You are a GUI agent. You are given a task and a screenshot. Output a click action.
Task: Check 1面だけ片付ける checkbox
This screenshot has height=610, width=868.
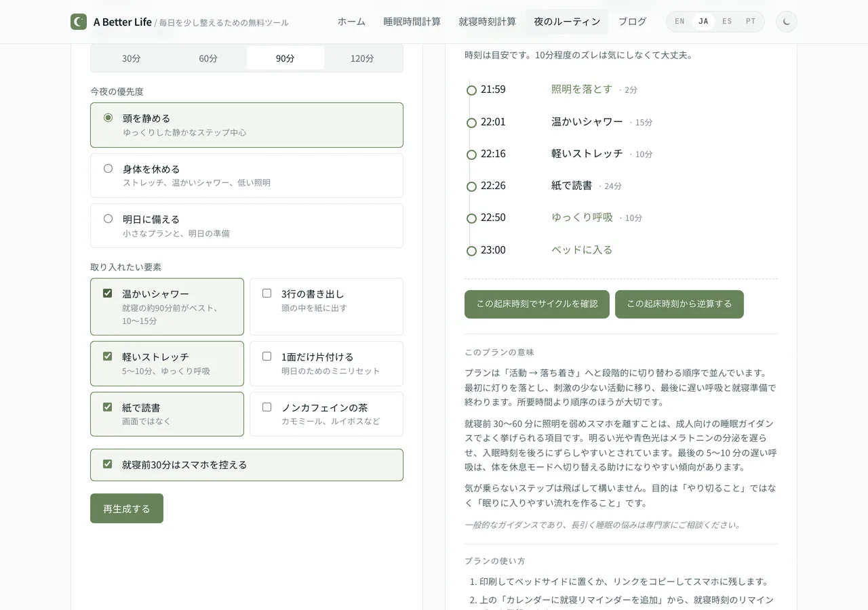pyautogui.click(x=267, y=356)
